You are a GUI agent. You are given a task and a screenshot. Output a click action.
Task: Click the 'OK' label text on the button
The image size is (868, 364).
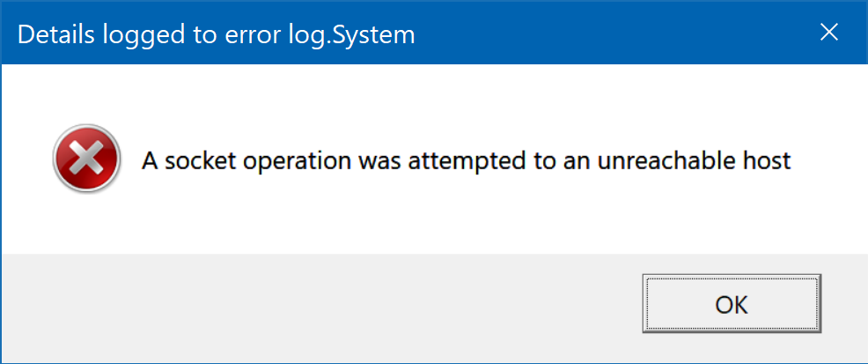pyautogui.click(x=732, y=304)
